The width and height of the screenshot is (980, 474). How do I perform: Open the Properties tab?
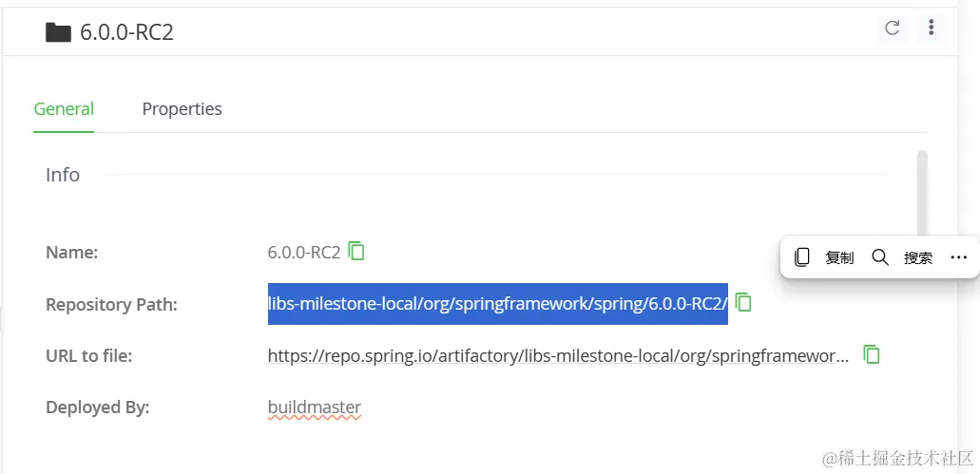tap(182, 109)
